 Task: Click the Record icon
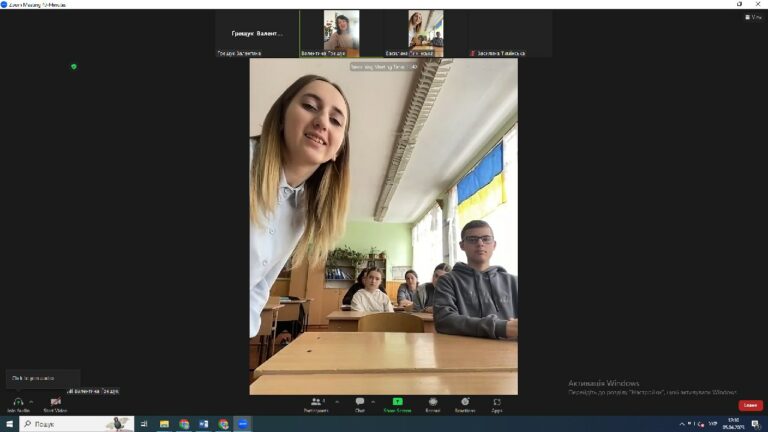click(433, 402)
